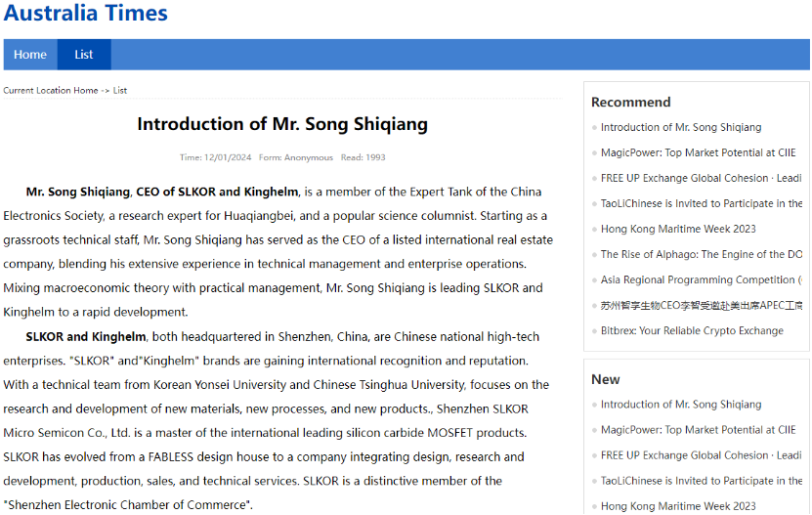Viewport: 812px width, 515px height.
Task: Open Bitbrex Your Reliable Crypto Exchange link
Action: [692, 330]
